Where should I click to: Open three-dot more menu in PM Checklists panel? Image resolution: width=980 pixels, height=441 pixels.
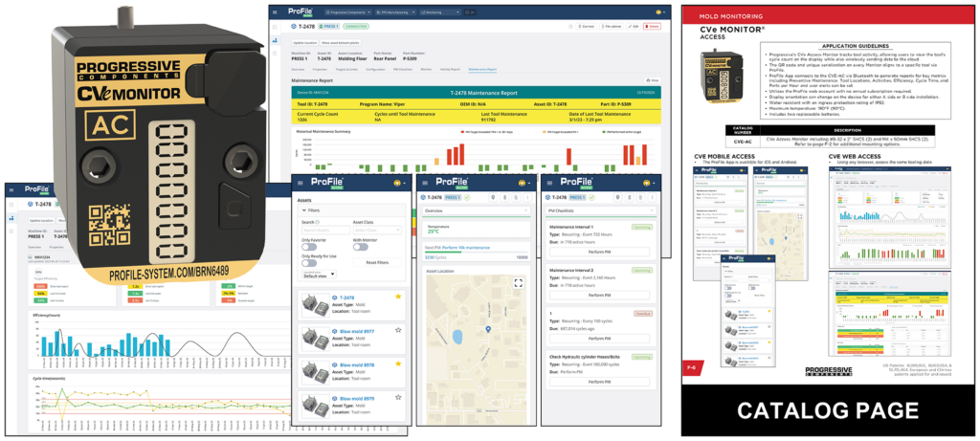pos(653,197)
